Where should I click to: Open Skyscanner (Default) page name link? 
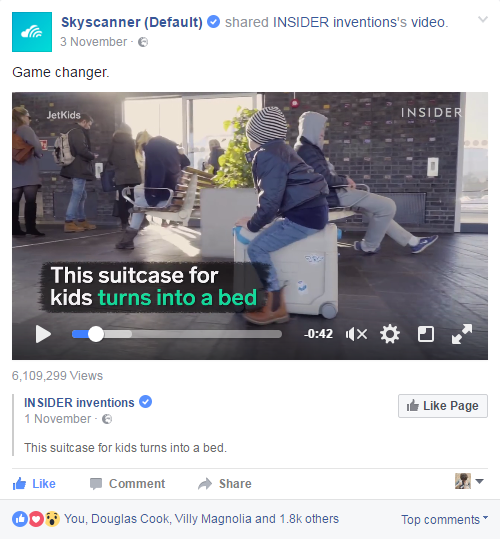132,22
